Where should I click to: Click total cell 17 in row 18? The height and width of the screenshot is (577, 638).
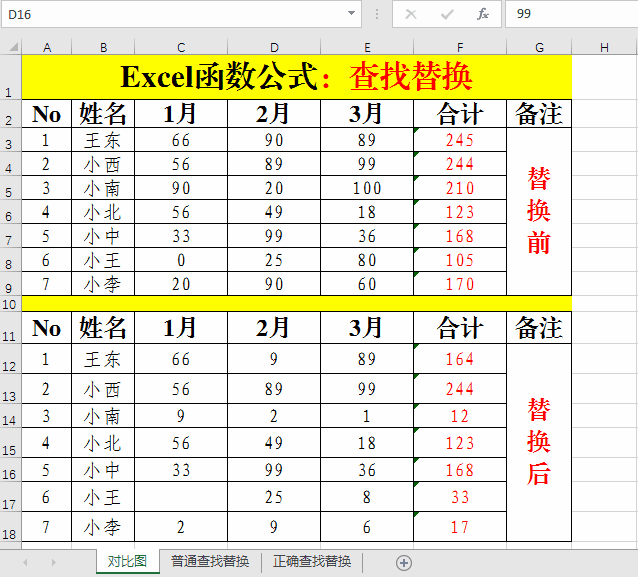tap(460, 527)
